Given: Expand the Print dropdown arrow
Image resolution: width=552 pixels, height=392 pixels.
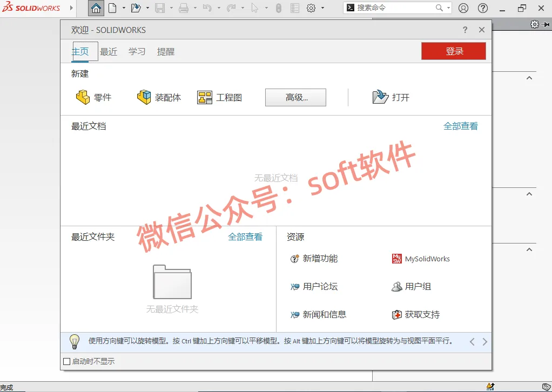Looking at the screenshot, I should coord(195,8).
